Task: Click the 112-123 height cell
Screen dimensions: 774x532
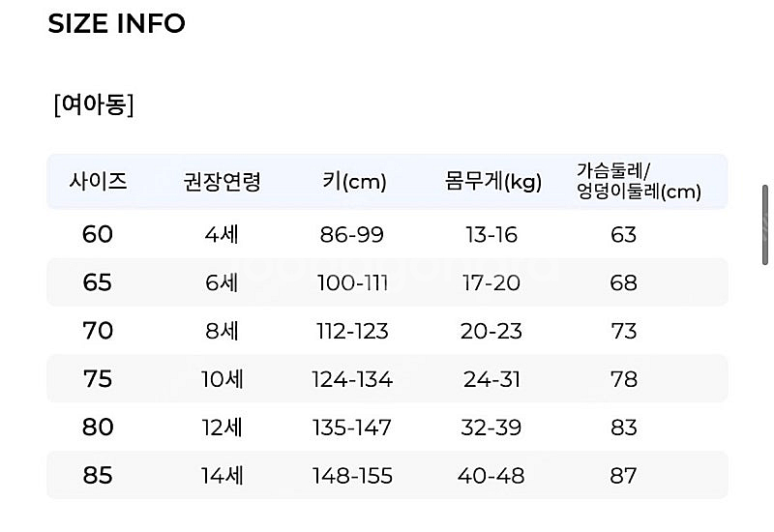Action: point(352,331)
